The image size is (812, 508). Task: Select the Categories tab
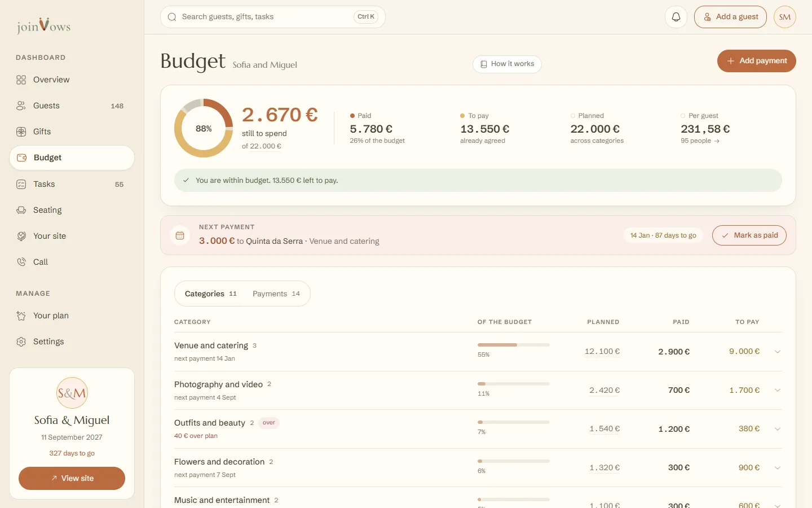click(211, 294)
